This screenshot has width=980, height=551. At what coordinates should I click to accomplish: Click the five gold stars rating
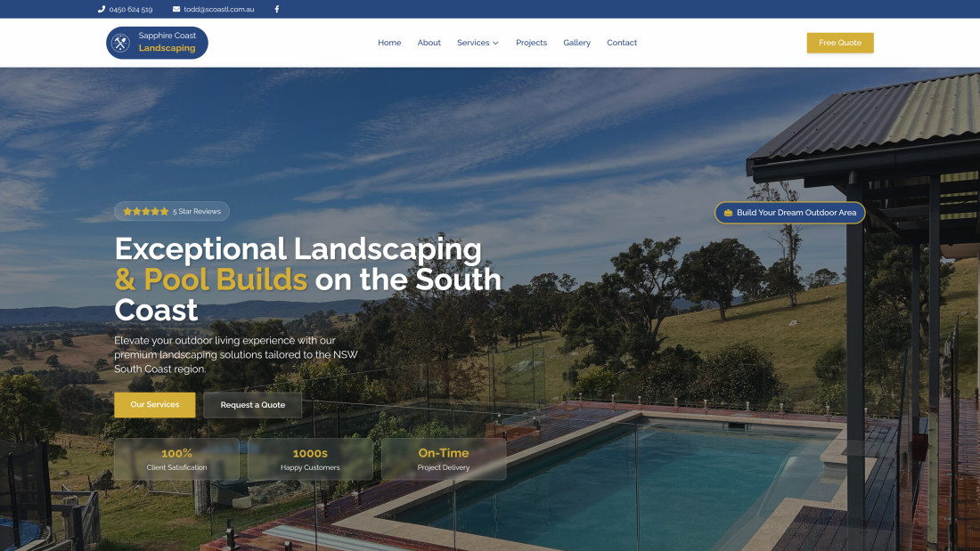(x=145, y=212)
